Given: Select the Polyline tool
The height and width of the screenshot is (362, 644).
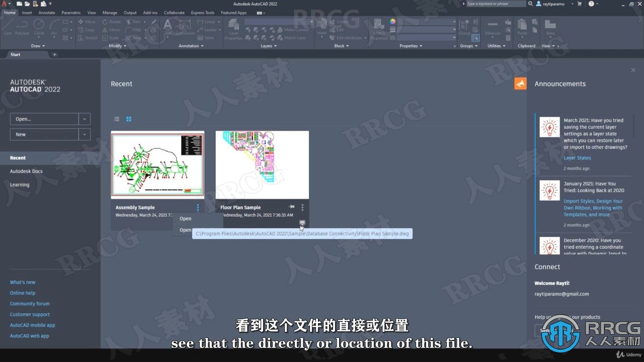Looking at the screenshot, I should pos(22,27).
